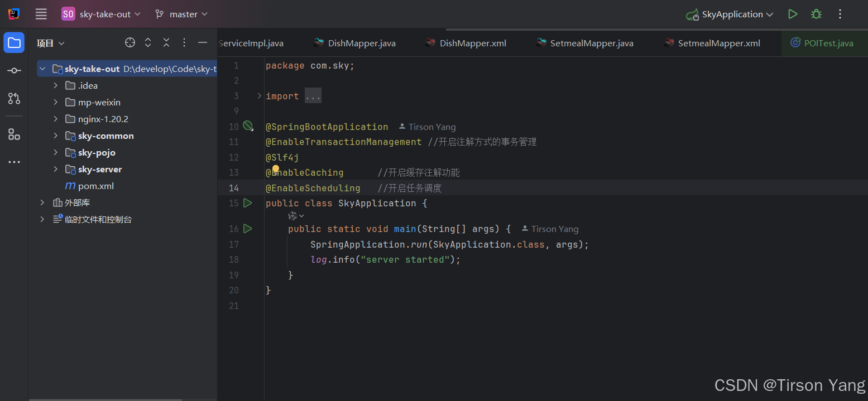Image resolution: width=868 pixels, height=401 pixels.
Task: Hide the project tool window
Action: [203, 42]
